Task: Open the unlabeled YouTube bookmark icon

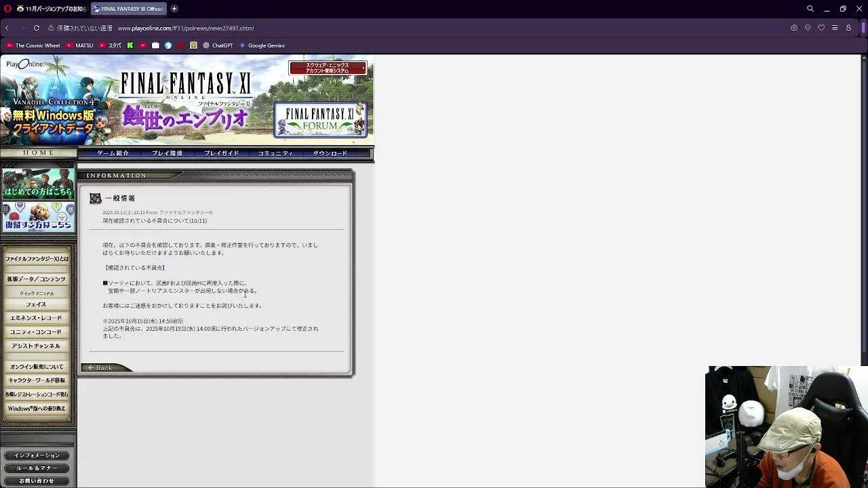Action: click(143, 45)
